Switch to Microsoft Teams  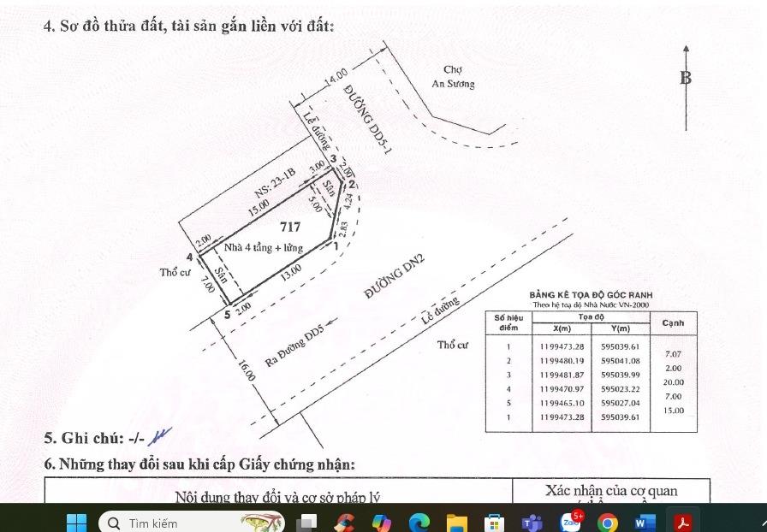tap(532, 522)
